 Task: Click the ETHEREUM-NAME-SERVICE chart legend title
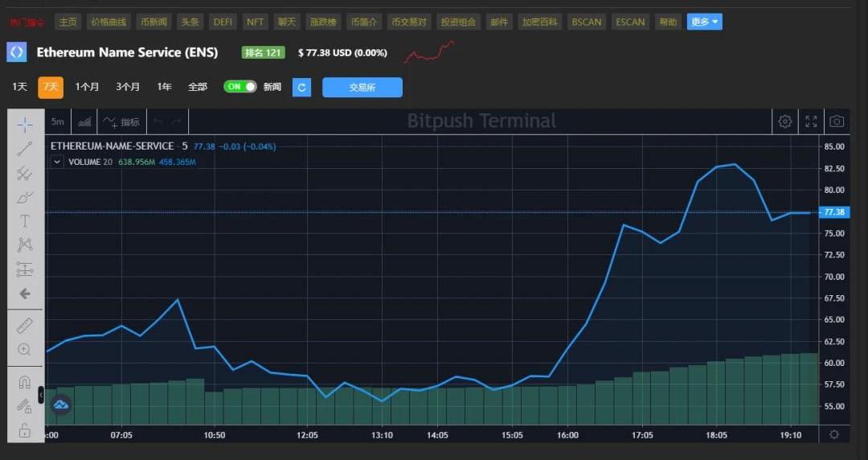tap(113, 146)
